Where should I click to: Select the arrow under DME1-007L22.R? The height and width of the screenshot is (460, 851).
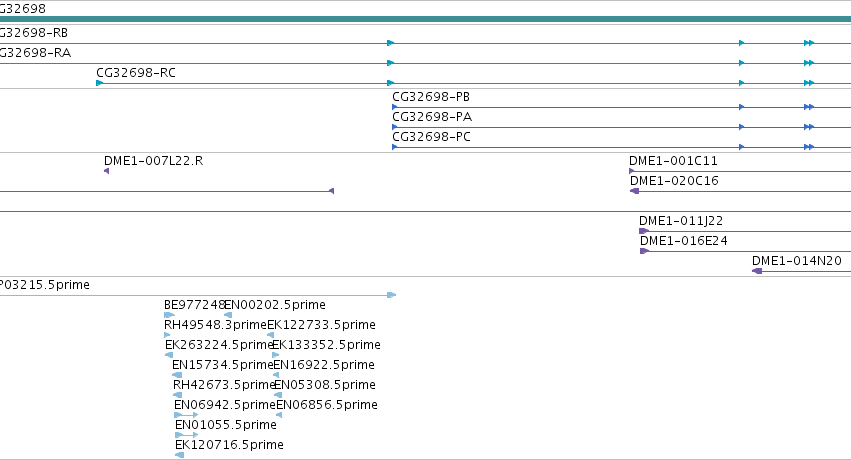[106, 171]
